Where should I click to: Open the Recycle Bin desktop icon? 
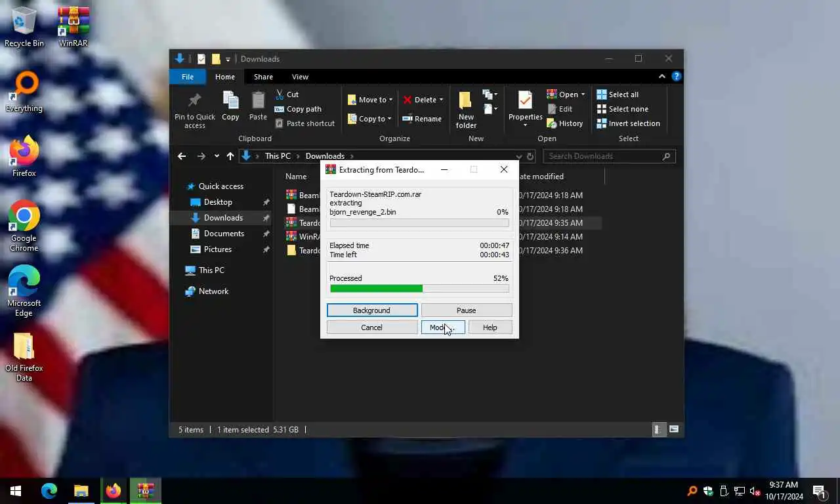pos(24,27)
